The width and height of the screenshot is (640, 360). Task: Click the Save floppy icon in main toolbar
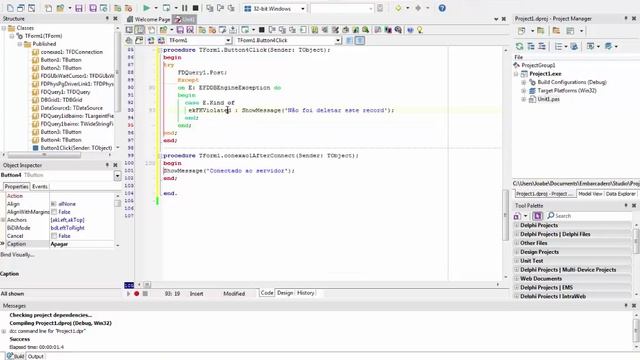[79, 8]
